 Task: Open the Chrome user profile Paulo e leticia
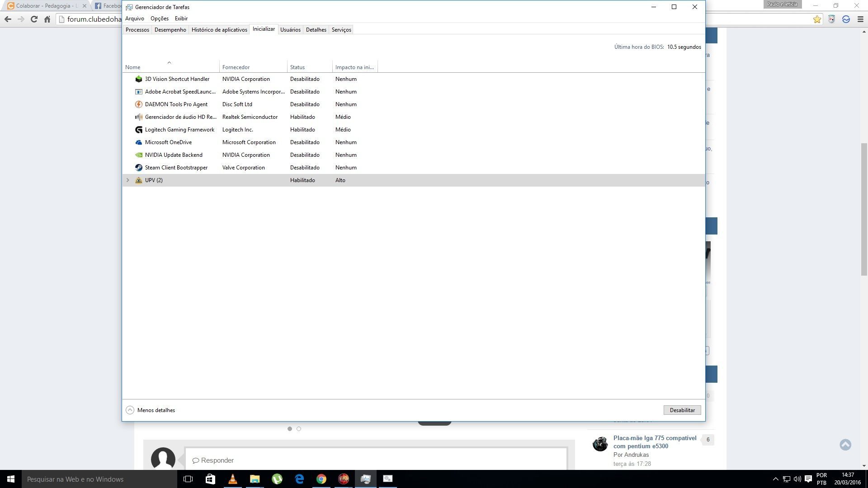782,4
